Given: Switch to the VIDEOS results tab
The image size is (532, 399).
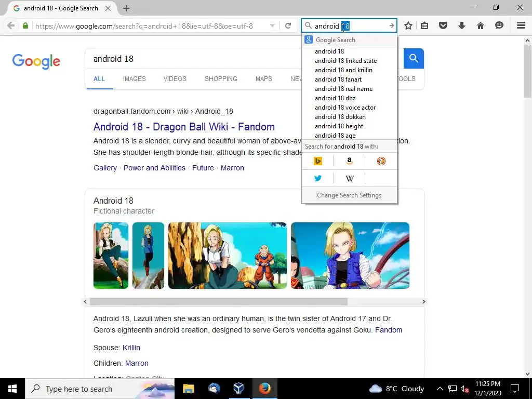Looking at the screenshot, I should [x=175, y=79].
